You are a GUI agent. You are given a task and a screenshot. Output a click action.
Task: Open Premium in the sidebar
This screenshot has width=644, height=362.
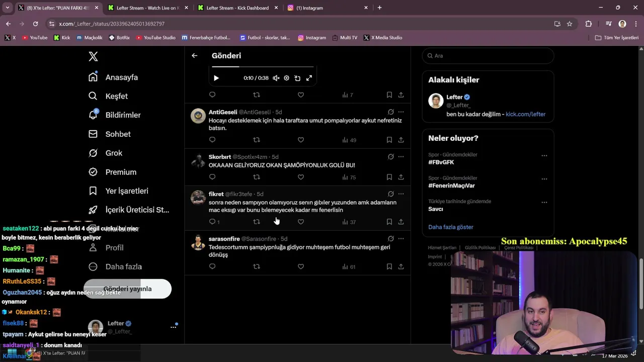tap(112, 172)
